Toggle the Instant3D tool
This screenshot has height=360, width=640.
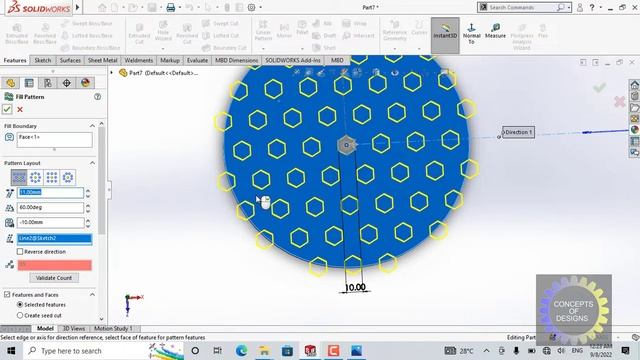coord(445,36)
